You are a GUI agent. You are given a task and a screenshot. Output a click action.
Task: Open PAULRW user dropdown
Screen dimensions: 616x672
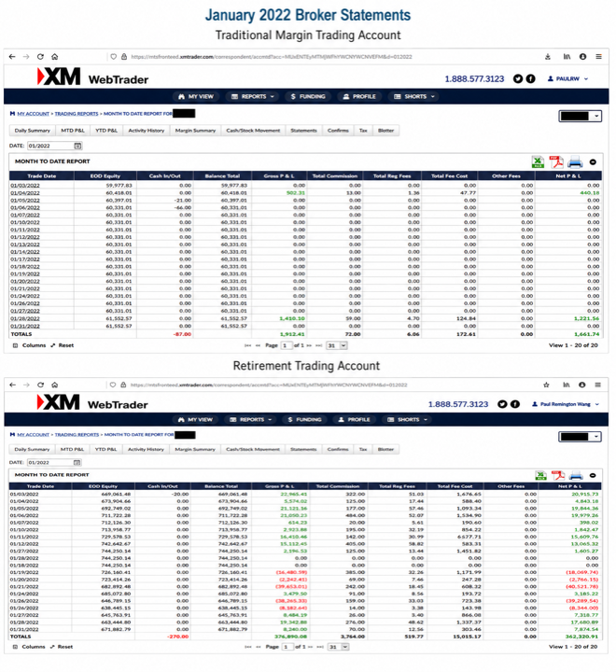coord(567,78)
